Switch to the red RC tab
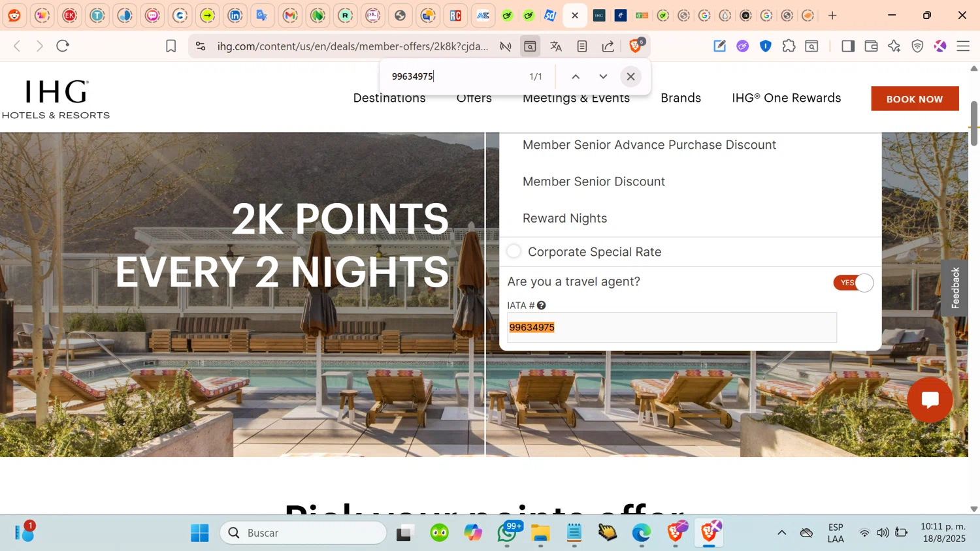Image resolution: width=980 pixels, height=551 pixels. pos(455,15)
